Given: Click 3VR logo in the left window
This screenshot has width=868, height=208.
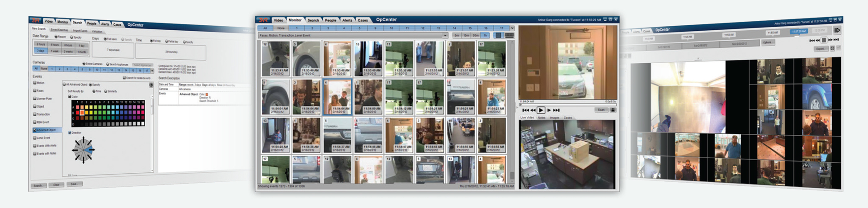Looking at the screenshot, I should click(36, 20).
